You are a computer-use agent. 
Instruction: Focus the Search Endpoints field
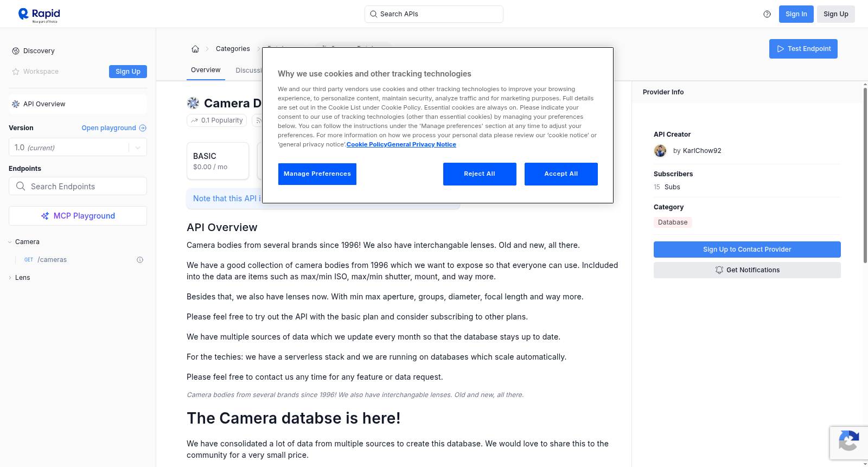point(78,186)
